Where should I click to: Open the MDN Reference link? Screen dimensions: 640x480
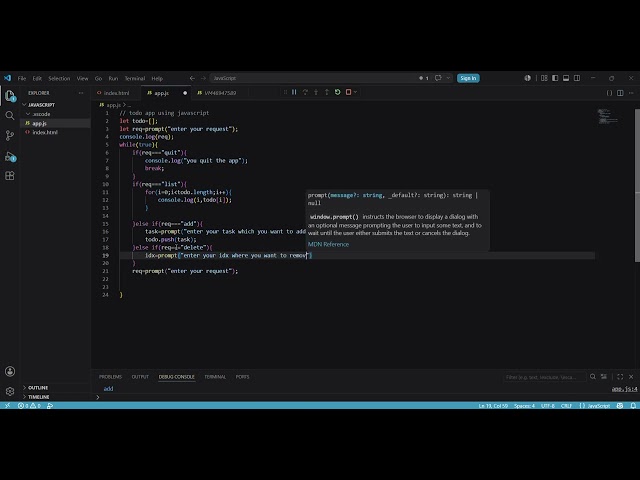click(328, 244)
